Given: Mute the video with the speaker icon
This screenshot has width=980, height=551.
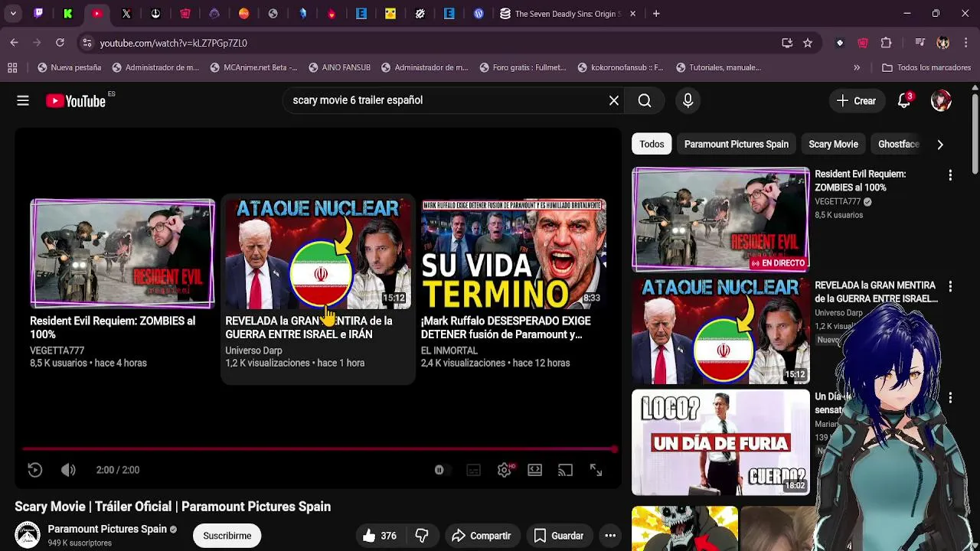Looking at the screenshot, I should click(68, 470).
